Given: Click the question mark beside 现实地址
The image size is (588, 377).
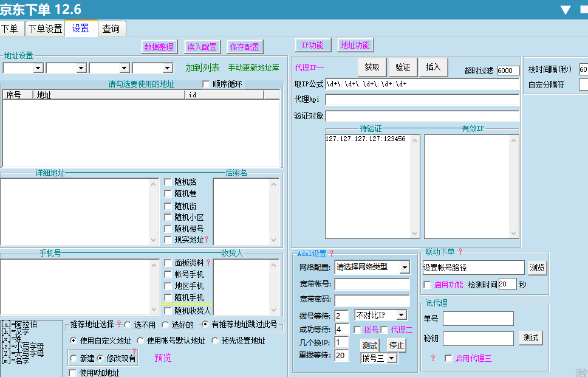Looking at the screenshot, I should tap(207, 240).
